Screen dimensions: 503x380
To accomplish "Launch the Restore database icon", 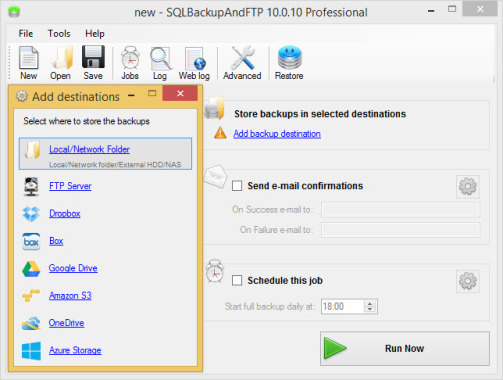I will pos(289,58).
